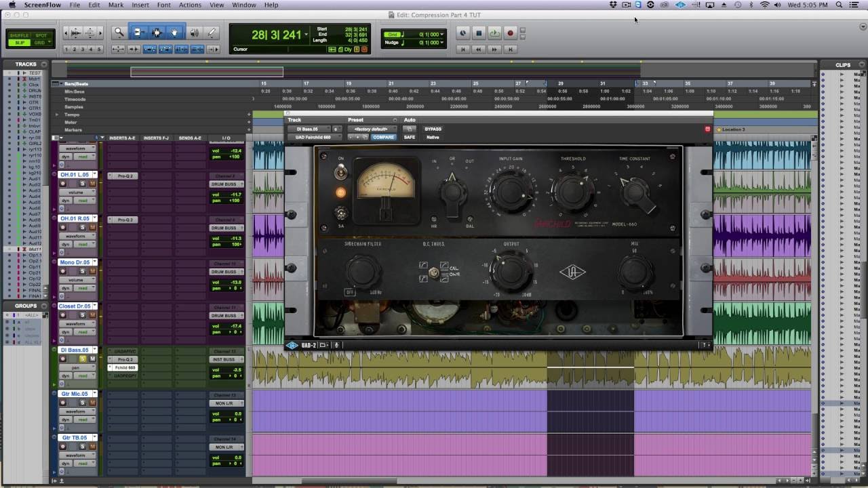Open DI Bass.05 track selector in plugin
This screenshot has width=868, height=488.
point(309,129)
